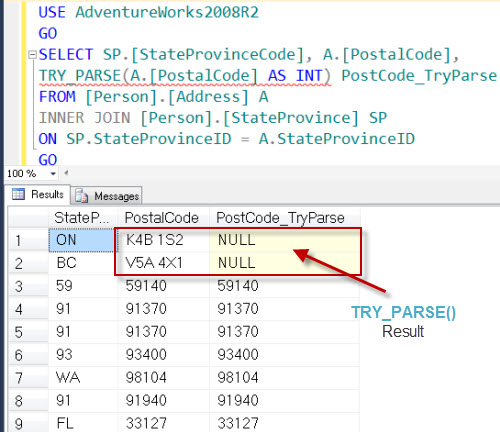Switch to the Results tab
Viewport: 500px width, 432px height.
[x=38, y=194]
